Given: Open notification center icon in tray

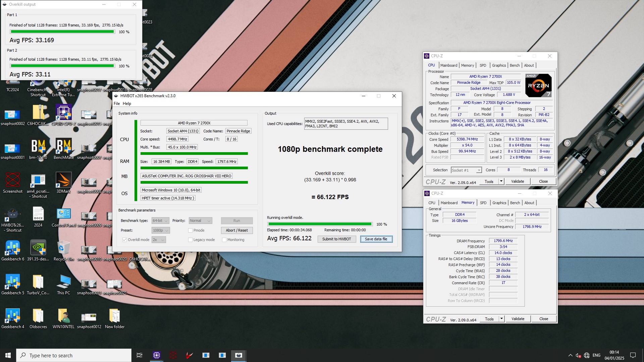Looking at the screenshot, I should [x=633, y=355].
